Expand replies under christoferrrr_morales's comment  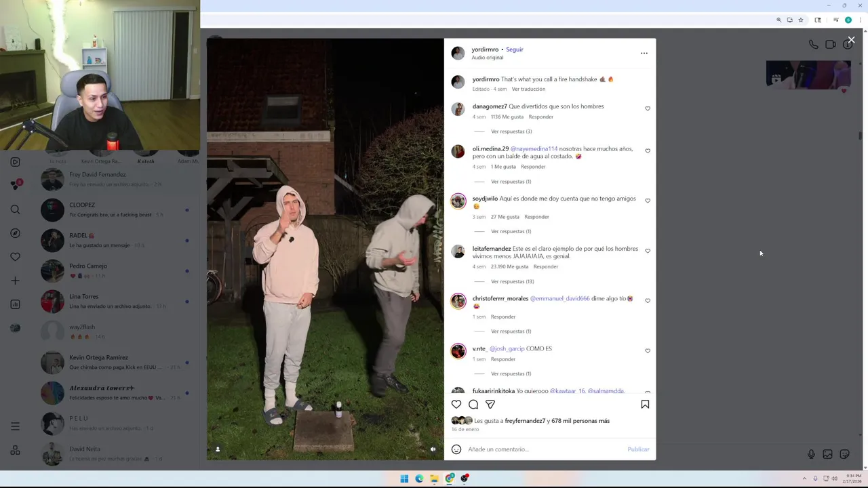pos(511,331)
